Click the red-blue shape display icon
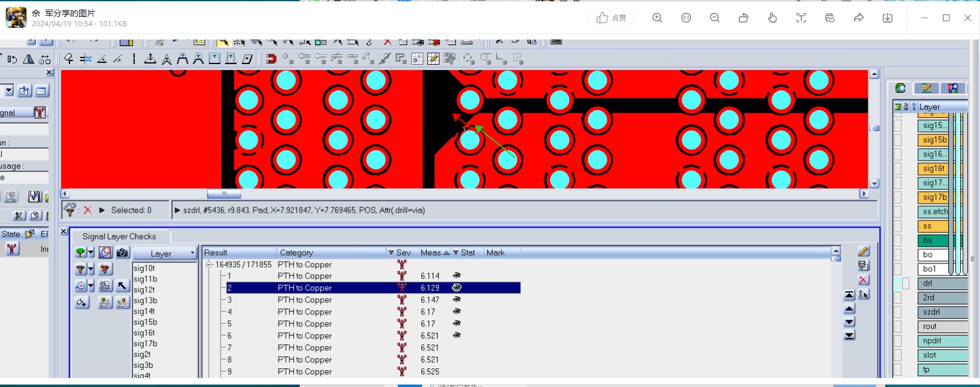This screenshot has height=387, width=980. click(x=105, y=253)
